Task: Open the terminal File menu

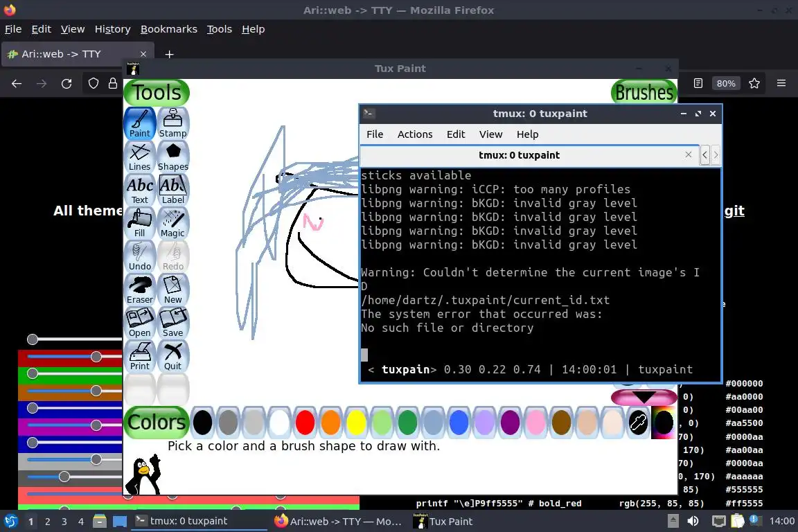Action: (x=375, y=134)
